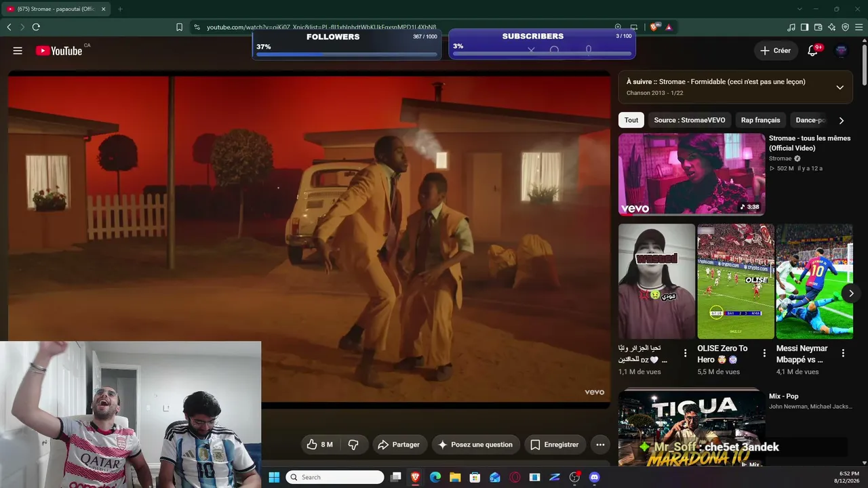868x488 pixels.
Task: Open the browser tab search dropdown
Action: (800, 9)
